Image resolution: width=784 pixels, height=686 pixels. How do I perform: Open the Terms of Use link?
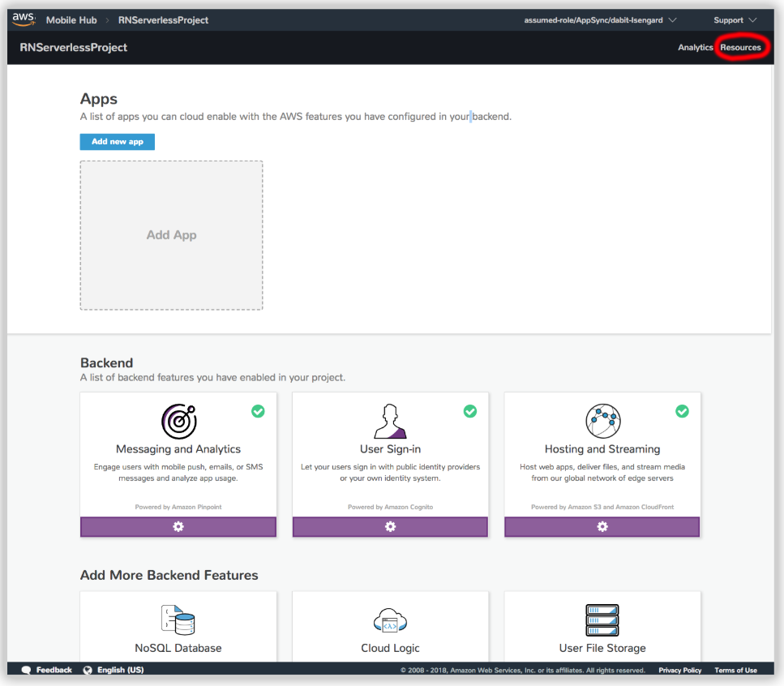click(735, 670)
